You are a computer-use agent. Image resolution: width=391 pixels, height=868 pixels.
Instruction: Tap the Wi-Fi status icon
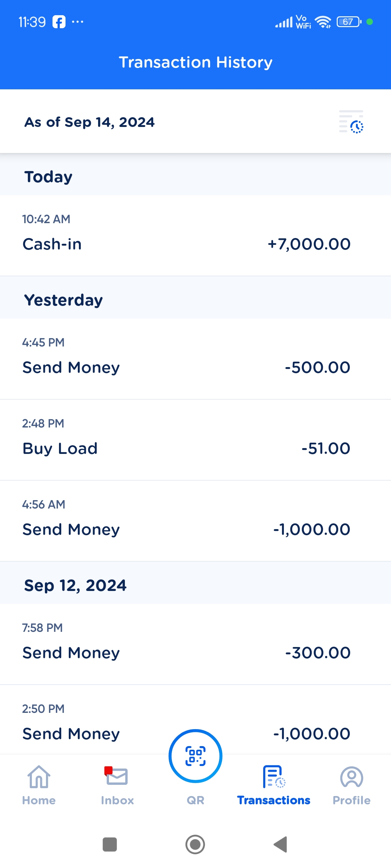323,22
